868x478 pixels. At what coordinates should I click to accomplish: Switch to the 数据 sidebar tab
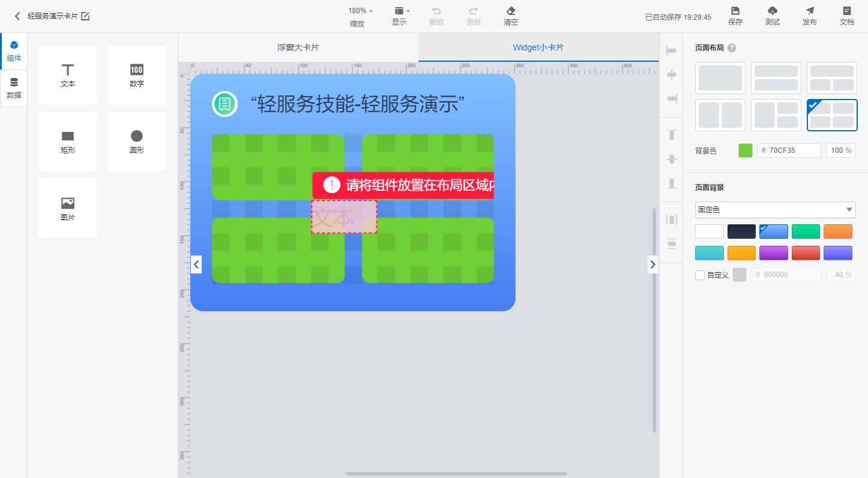(x=14, y=88)
